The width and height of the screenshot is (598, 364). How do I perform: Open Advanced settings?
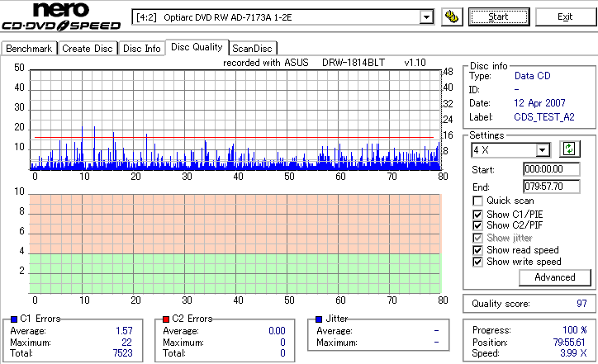[x=554, y=277]
